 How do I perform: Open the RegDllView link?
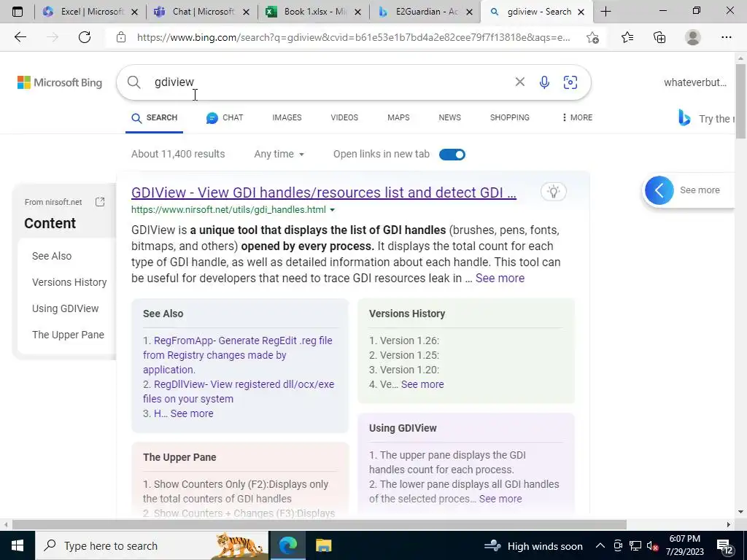tap(239, 392)
